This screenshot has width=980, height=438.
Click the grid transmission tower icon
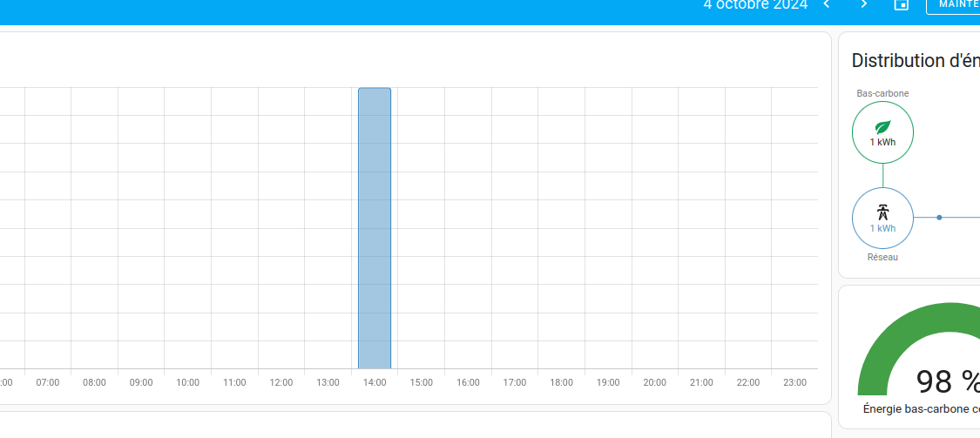click(882, 212)
